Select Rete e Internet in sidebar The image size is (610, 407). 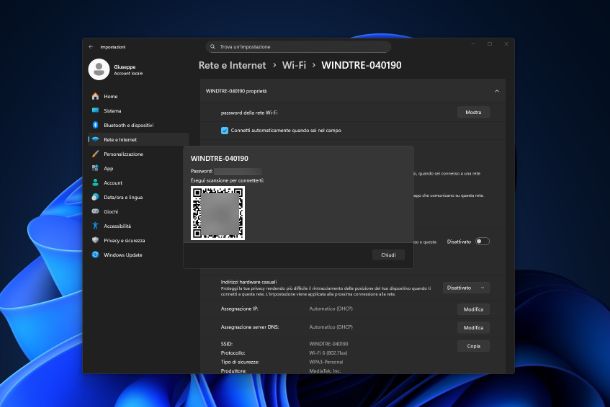(138, 140)
